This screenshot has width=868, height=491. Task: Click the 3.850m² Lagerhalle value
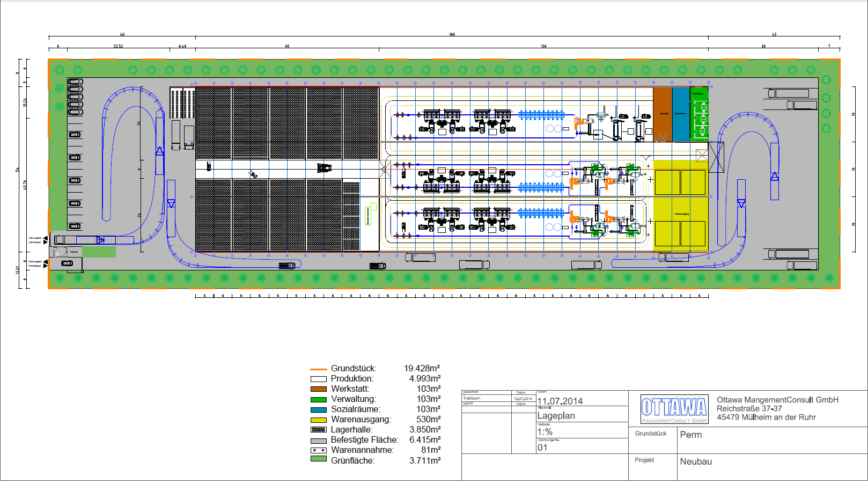[425, 430]
